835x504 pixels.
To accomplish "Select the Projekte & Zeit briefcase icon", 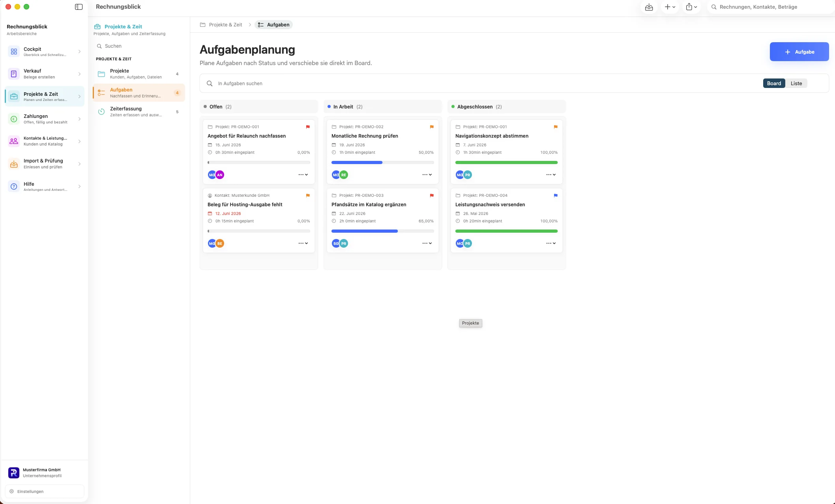I will 14,97.
